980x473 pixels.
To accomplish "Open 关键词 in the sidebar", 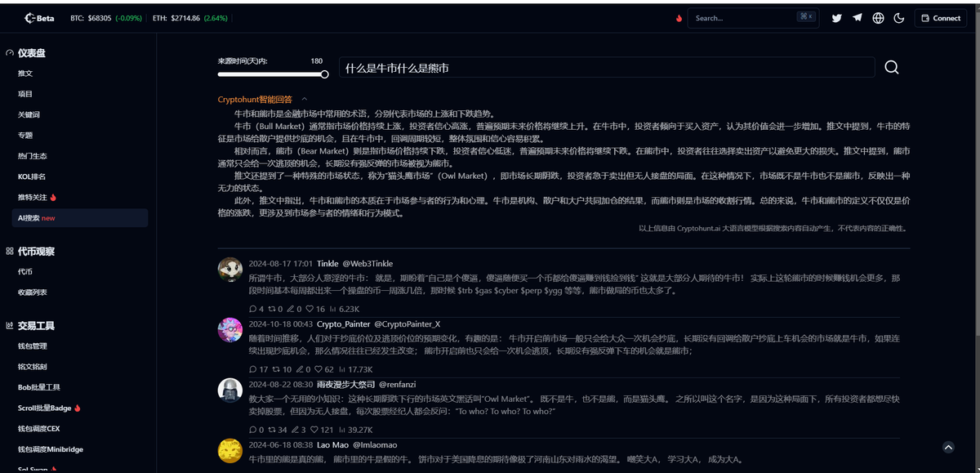I will coord(29,114).
